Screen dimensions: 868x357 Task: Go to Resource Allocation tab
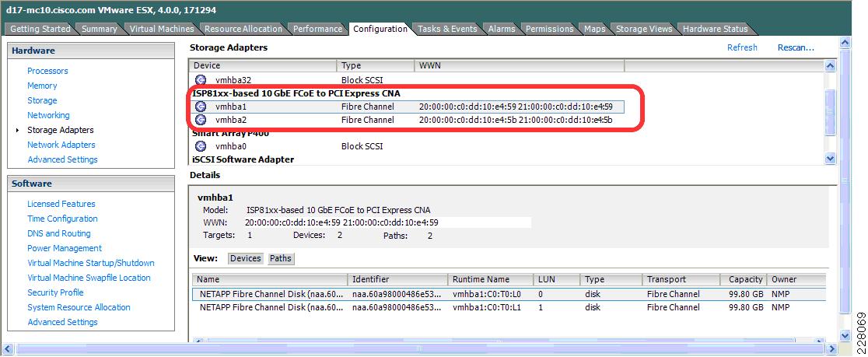click(x=243, y=29)
